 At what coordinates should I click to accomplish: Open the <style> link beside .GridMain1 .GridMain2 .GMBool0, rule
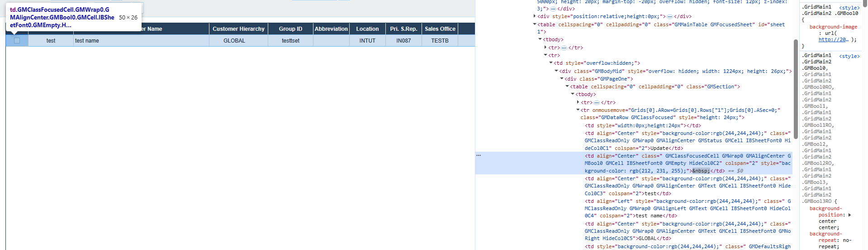coord(849,56)
